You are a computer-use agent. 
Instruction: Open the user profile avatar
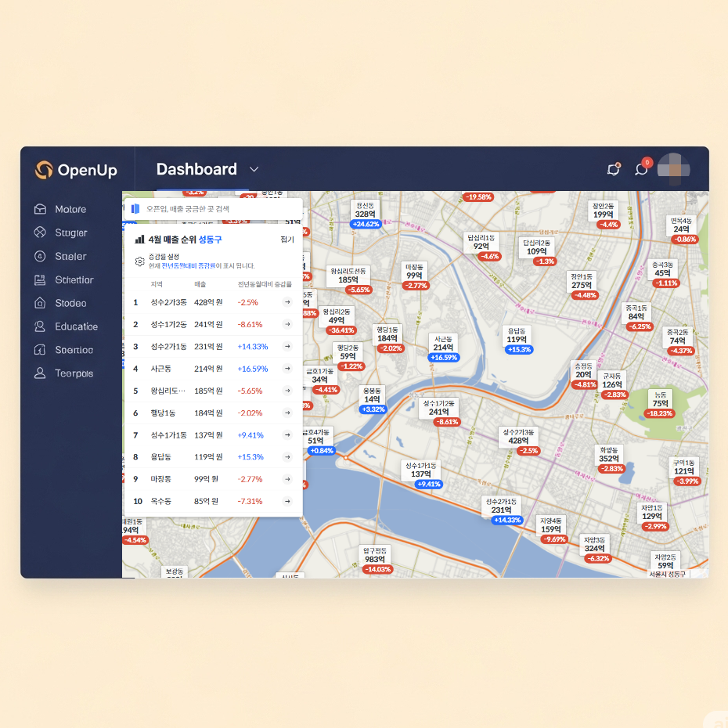coord(674,169)
